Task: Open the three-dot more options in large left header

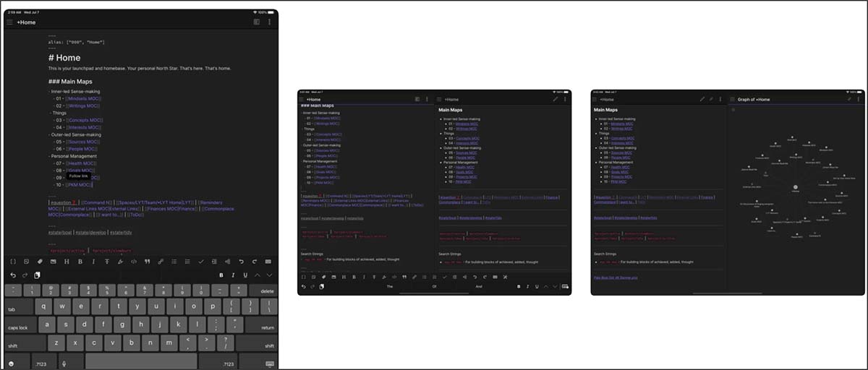Action: (270, 22)
